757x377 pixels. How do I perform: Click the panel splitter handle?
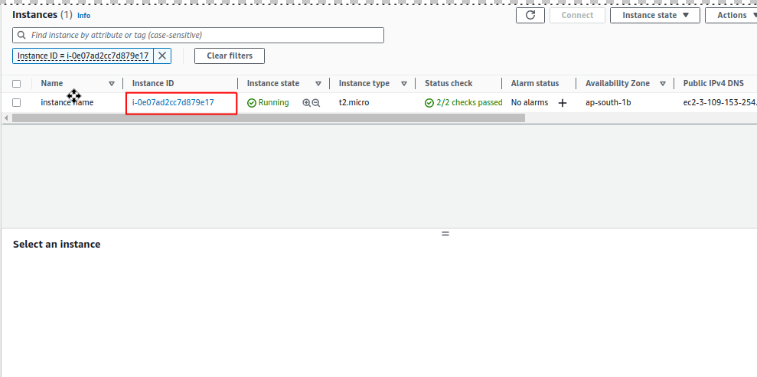click(445, 234)
